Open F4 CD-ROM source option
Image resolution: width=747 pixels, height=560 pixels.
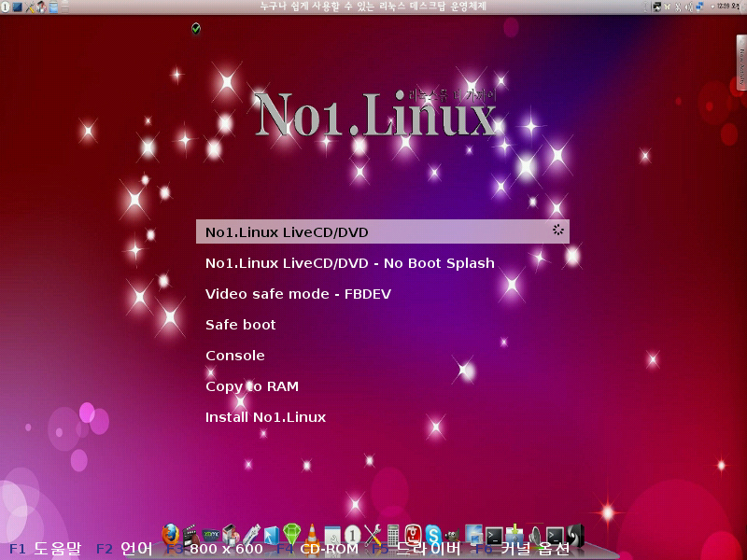[x=317, y=549]
